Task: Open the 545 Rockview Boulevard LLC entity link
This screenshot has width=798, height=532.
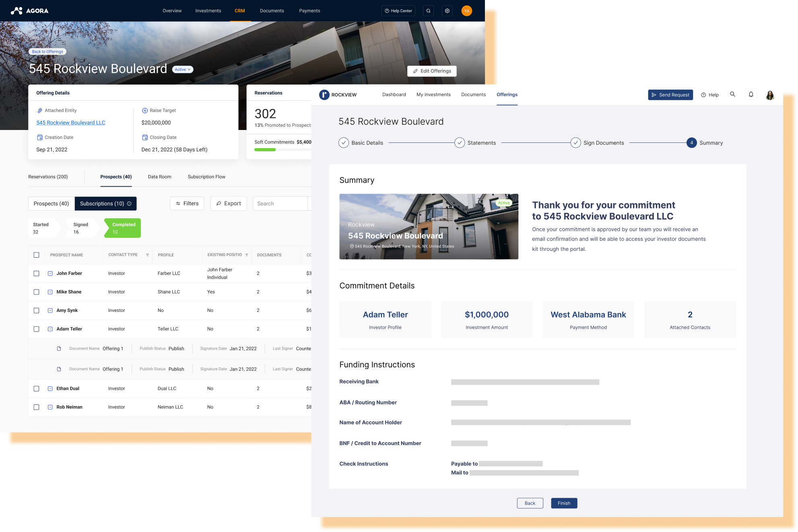Action: tap(70, 122)
